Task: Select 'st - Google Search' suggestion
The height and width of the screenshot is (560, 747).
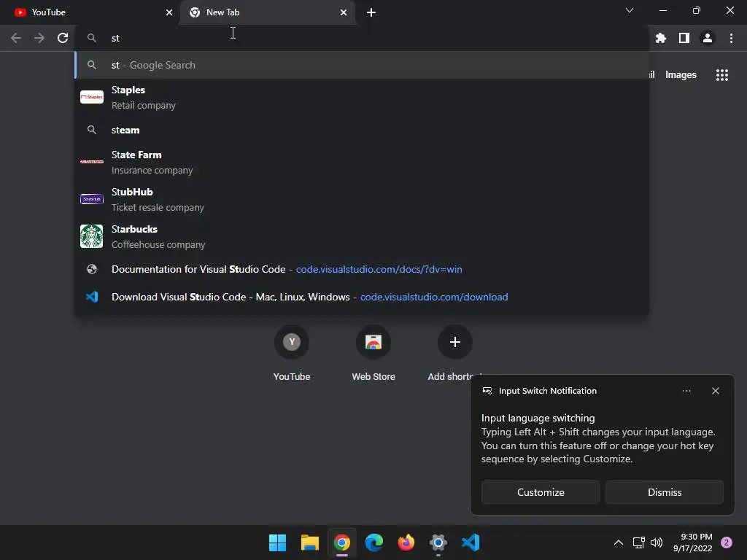Action: (362, 65)
